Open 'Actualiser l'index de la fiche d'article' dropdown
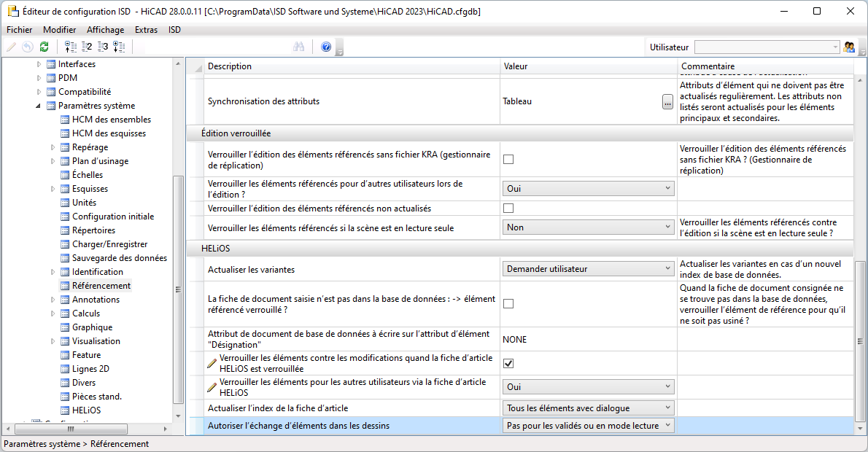This screenshot has width=868, height=452. (588, 408)
